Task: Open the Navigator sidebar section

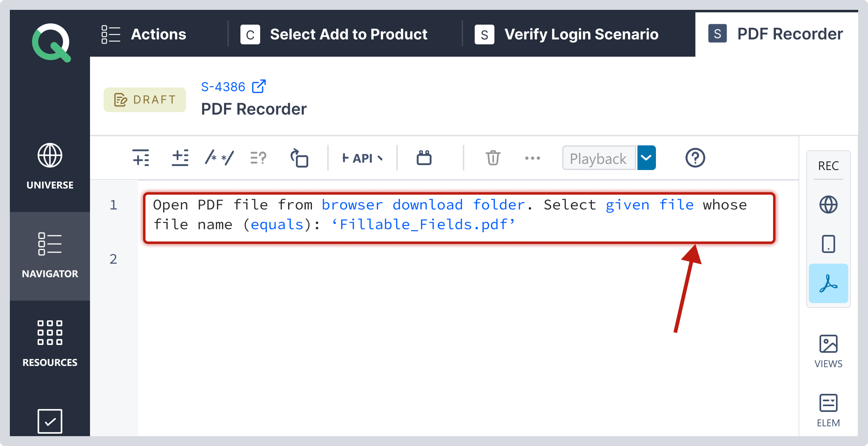Action: 50,255
